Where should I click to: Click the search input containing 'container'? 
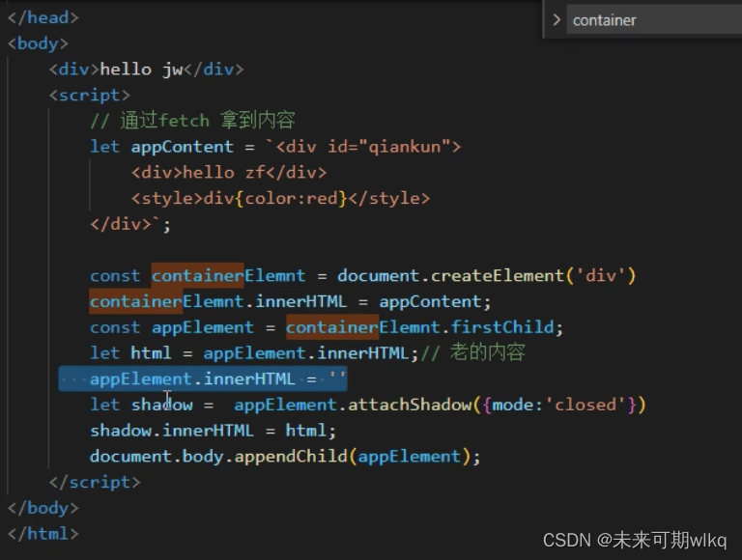[654, 20]
